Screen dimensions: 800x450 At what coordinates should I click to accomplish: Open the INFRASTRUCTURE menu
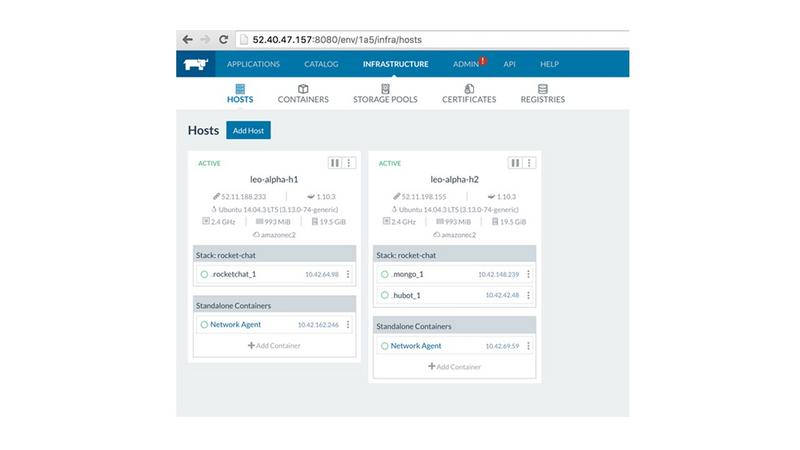click(x=395, y=64)
